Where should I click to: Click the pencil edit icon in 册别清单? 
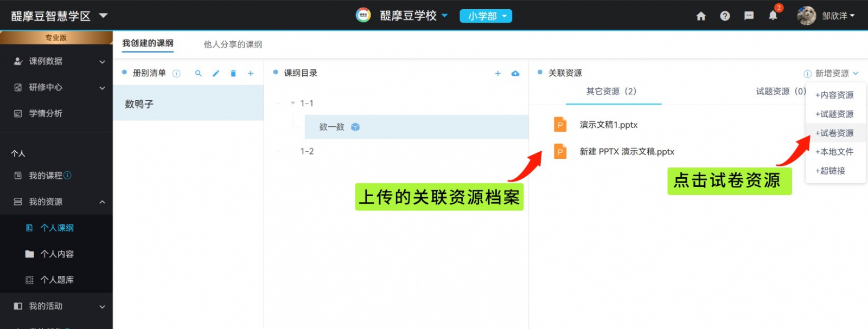[216, 74]
